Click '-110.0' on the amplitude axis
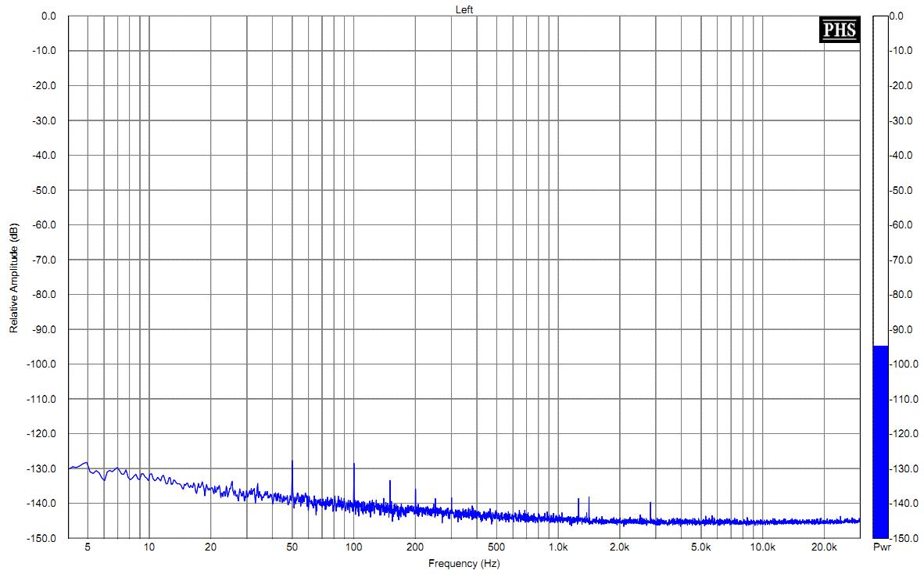 point(42,399)
